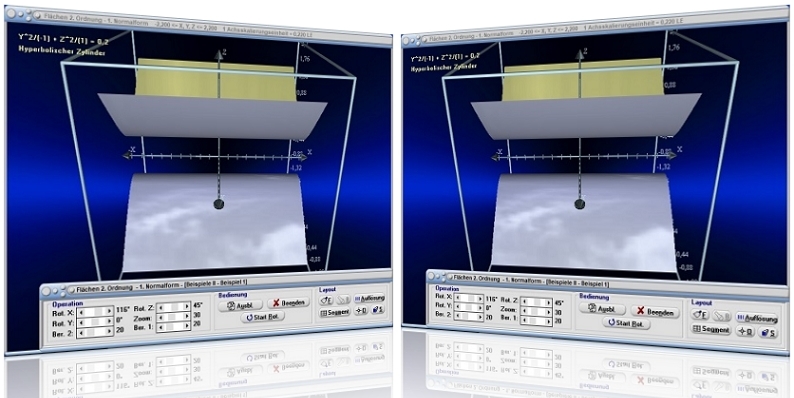
Task: Click the black sphere in left 3D view
Action: [219, 204]
